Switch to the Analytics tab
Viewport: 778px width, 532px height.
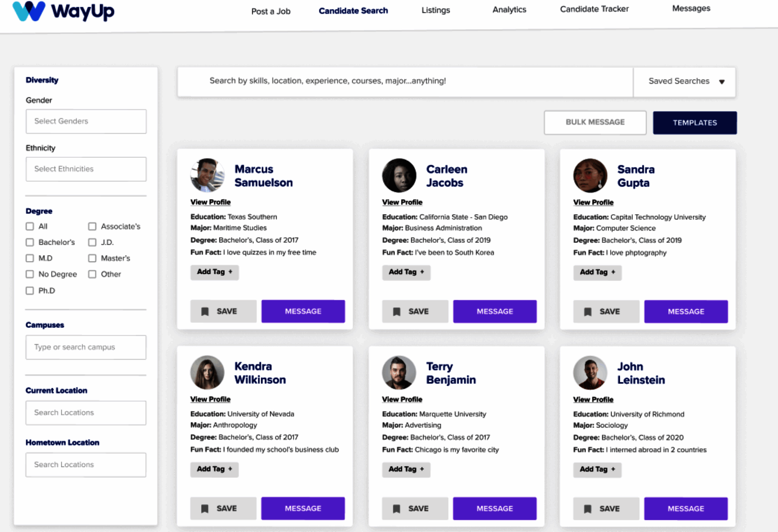click(x=509, y=9)
